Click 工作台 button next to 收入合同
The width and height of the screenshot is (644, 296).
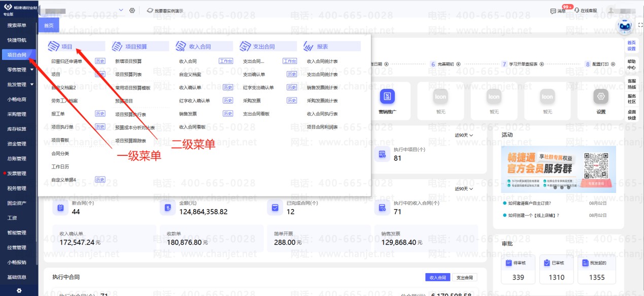coord(226,61)
